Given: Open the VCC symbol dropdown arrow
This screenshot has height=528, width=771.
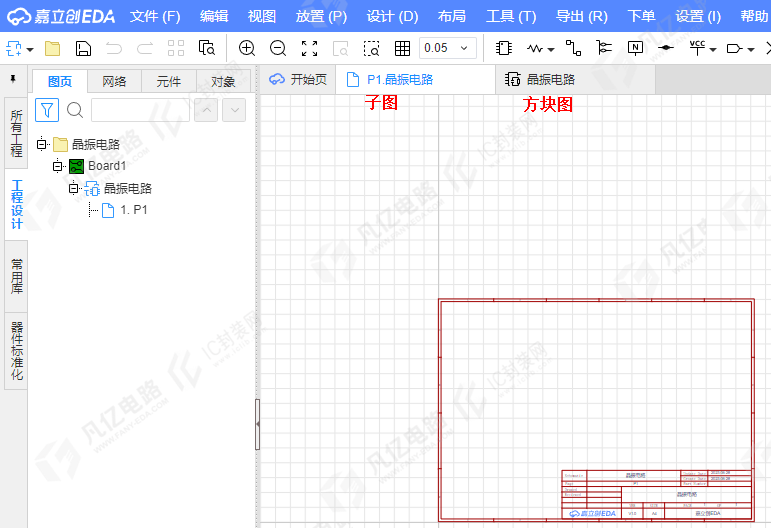Looking at the screenshot, I should click(x=713, y=50).
